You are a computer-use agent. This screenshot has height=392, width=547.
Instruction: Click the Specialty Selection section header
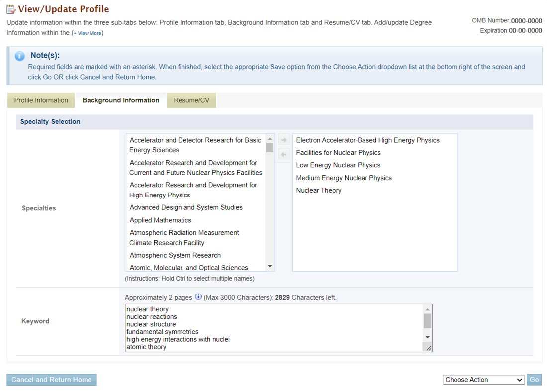[274, 122]
